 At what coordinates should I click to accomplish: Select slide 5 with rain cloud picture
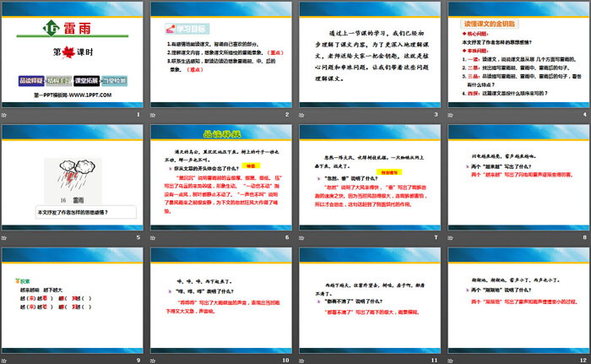[x=73, y=179]
